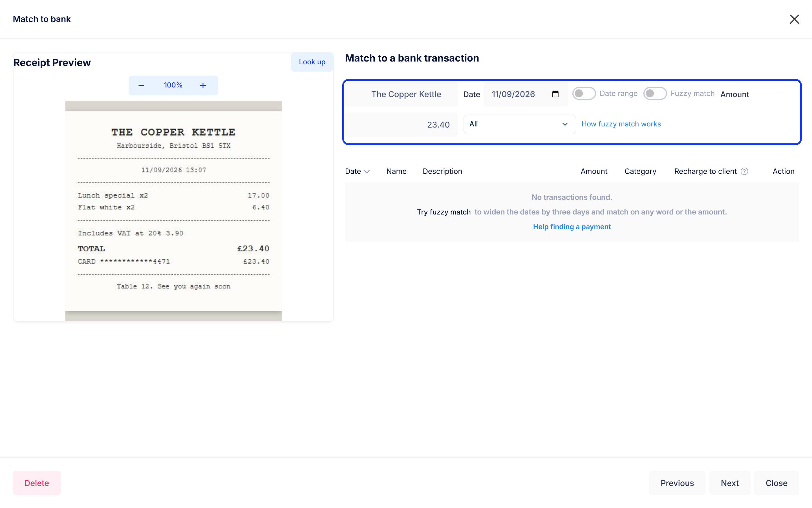Open the All filter dropdown
This screenshot has height=508, width=812.
pos(519,124)
